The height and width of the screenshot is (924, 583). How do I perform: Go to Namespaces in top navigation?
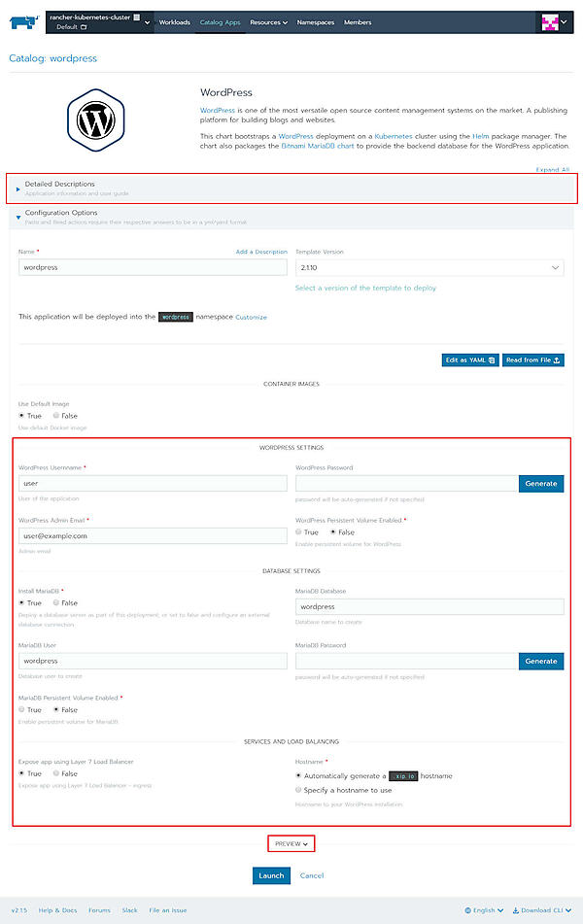click(316, 22)
